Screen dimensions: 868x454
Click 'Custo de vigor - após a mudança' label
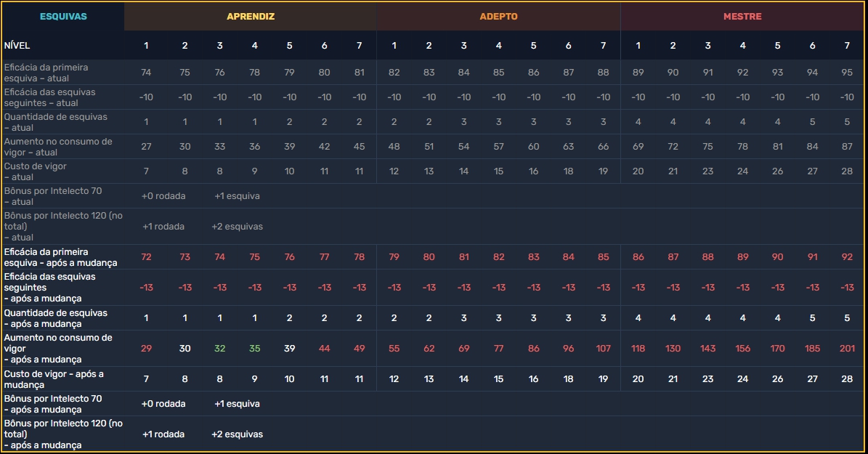[54, 379]
